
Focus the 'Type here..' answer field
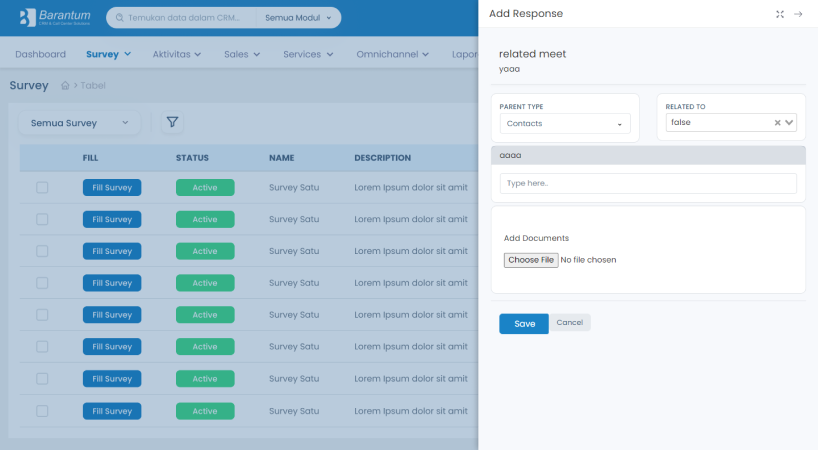(x=648, y=183)
